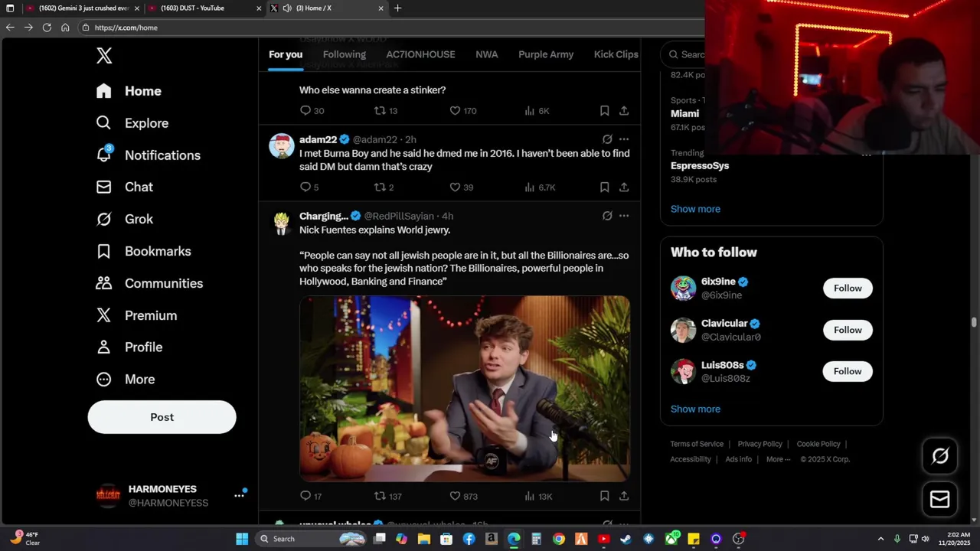The height and width of the screenshot is (551, 980).
Task: Repost Charging post with 137 reposts
Action: [x=387, y=497]
